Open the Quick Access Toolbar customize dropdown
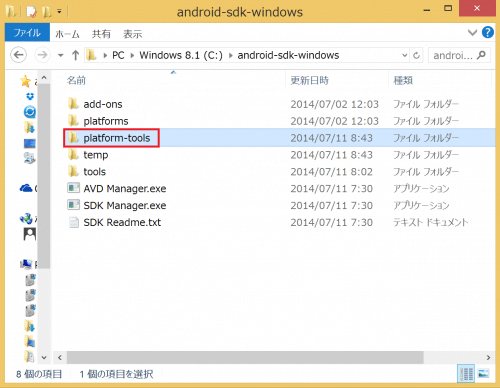Viewport: 500px width, 388px height. pos(59,12)
